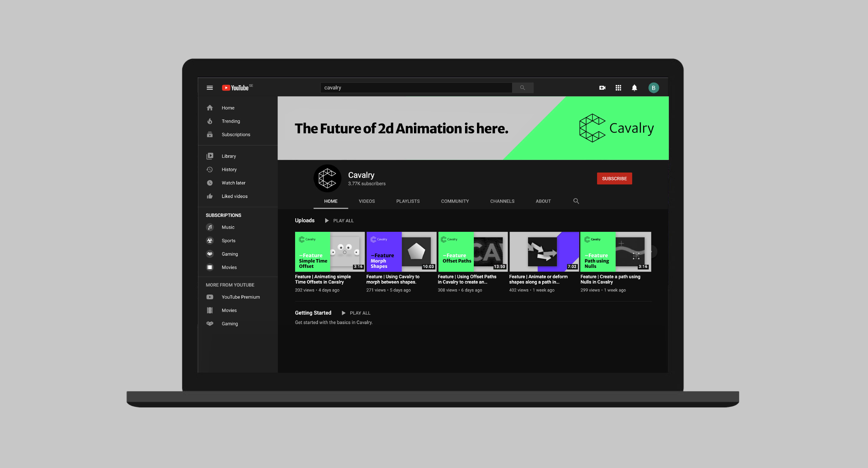868x468 pixels.
Task: Open the account avatar B
Action: click(654, 88)
